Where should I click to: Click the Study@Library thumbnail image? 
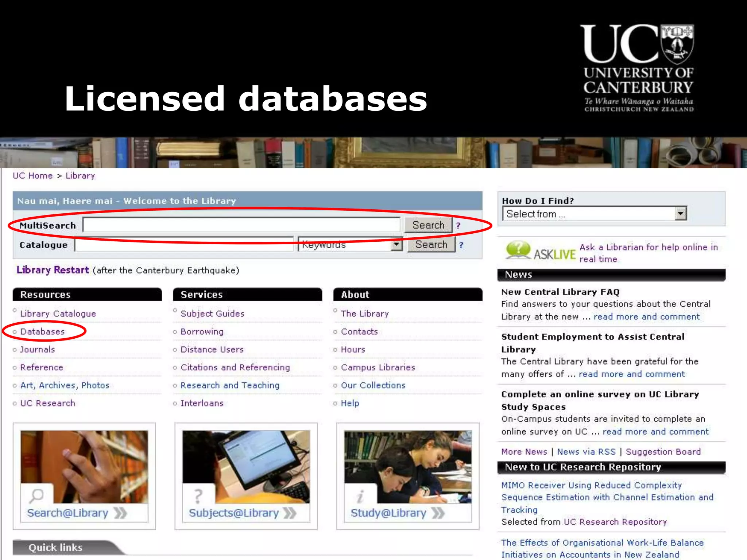(x=408, y=467)
